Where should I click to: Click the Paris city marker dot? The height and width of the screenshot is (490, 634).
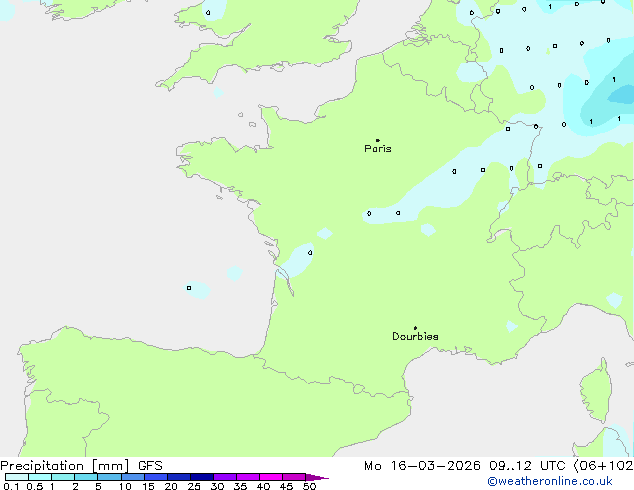tap(377, 140)
